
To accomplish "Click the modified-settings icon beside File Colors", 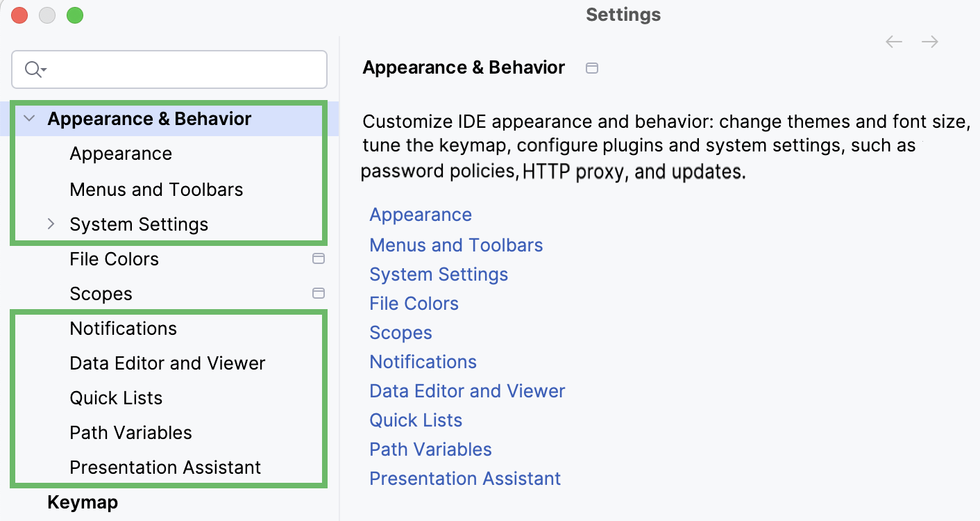I will (x=319, y=258).
